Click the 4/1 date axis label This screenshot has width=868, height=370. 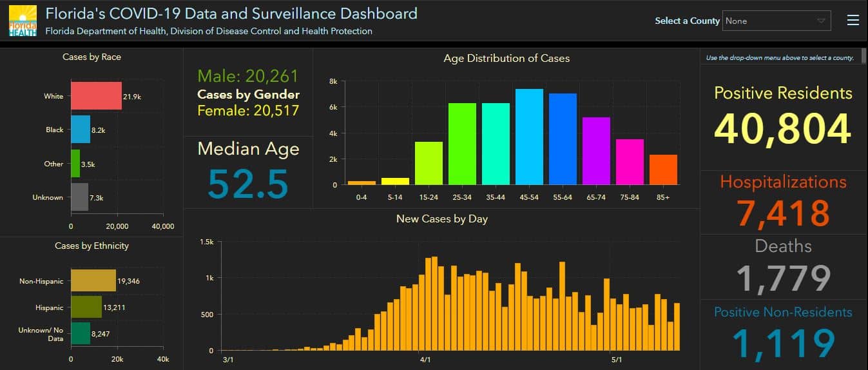pyautogui.click(x=424, y=359)
